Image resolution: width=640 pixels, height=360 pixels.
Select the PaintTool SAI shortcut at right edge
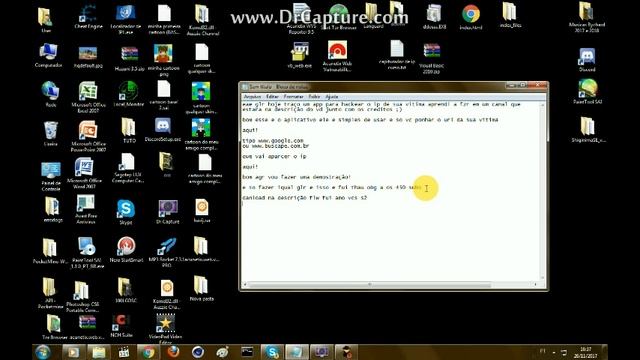pos(587,92)
